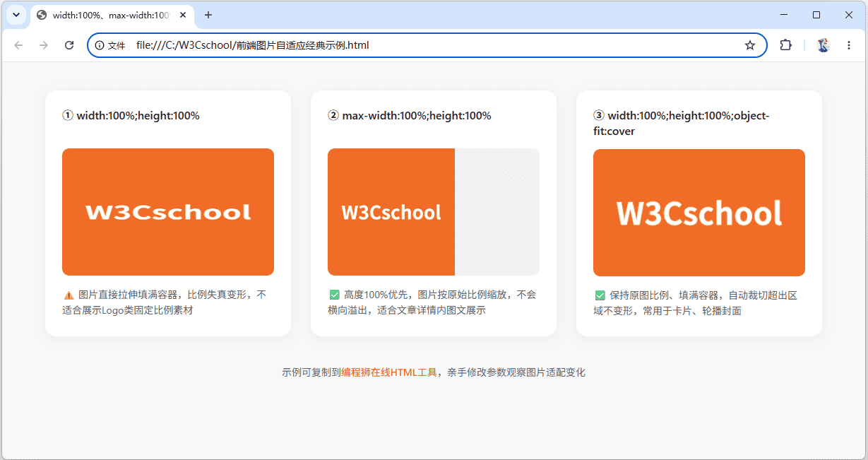The height and width of the screenshot is (460, 868).
Task: View site info icon in address bar
Action: [x=100, y=45]
